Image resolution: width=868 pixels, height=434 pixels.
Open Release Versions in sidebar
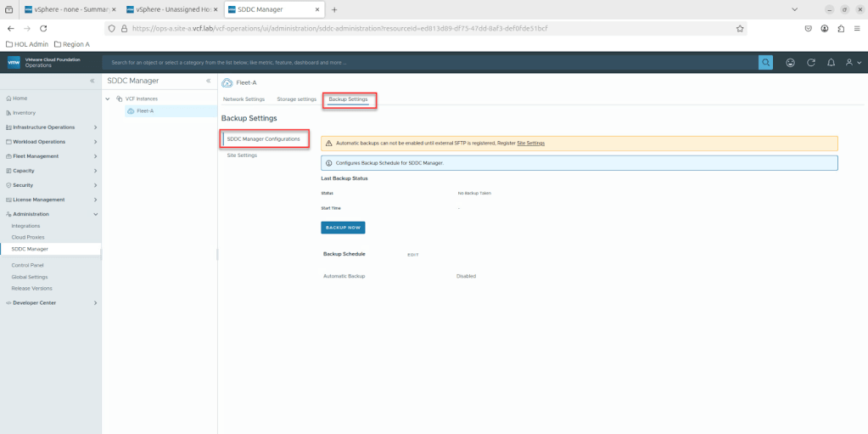point(31,288)
